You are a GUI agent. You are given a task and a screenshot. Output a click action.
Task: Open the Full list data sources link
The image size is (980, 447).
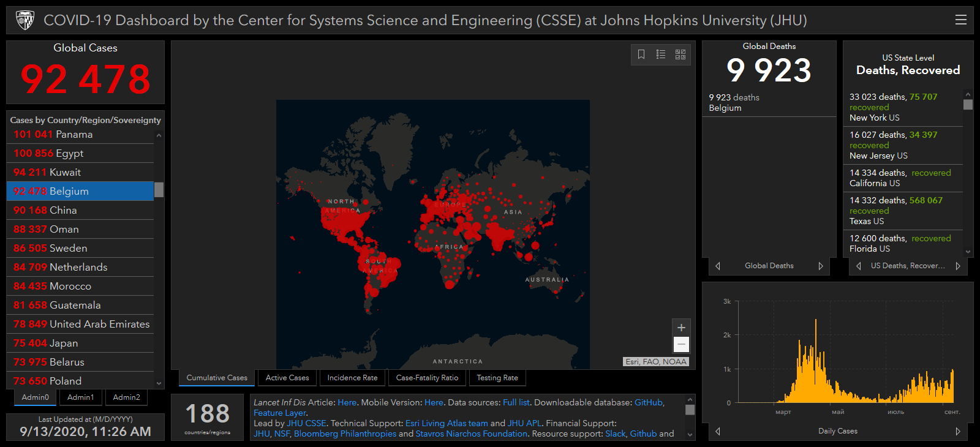pos(516,402)
